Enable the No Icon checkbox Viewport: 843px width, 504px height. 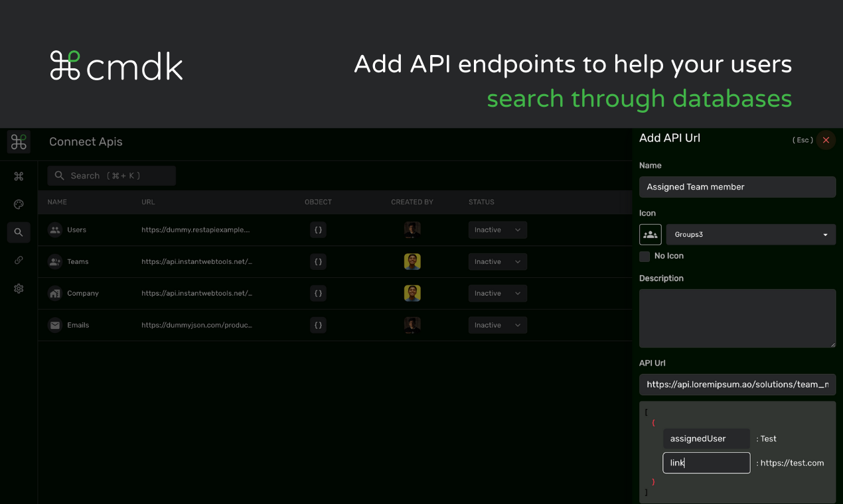coord(645,257)
